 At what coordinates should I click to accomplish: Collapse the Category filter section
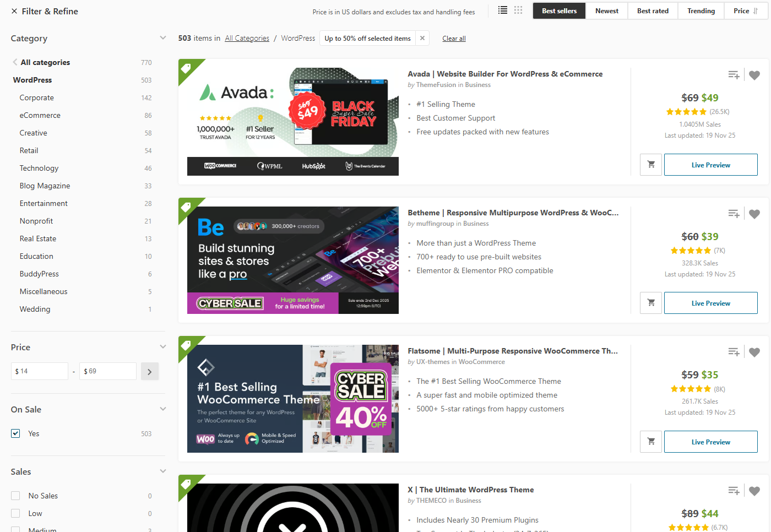tap(162, 38)
